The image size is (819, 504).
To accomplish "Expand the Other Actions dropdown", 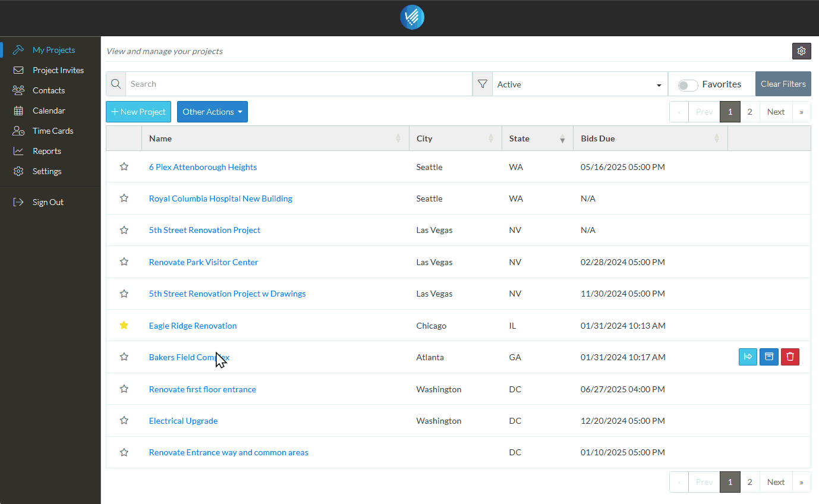I will [x=212, y=112].
